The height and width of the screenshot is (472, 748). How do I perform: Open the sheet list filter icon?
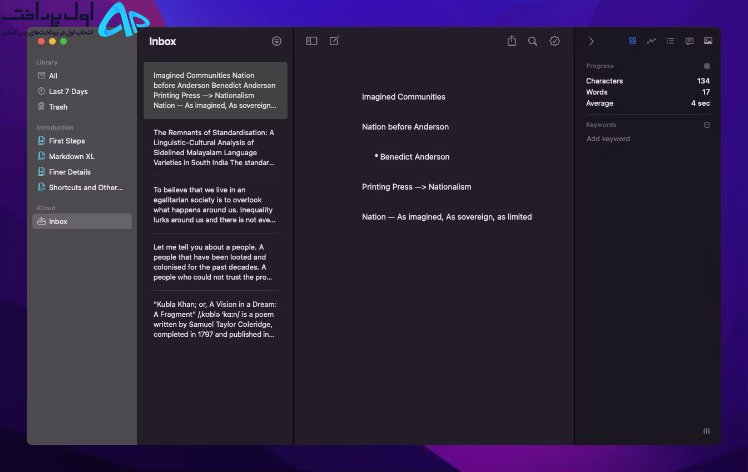pos(276,41)
